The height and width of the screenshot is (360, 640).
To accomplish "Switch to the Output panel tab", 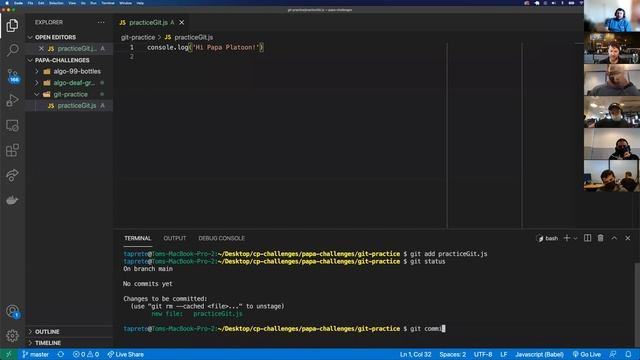I will [175, 238].
